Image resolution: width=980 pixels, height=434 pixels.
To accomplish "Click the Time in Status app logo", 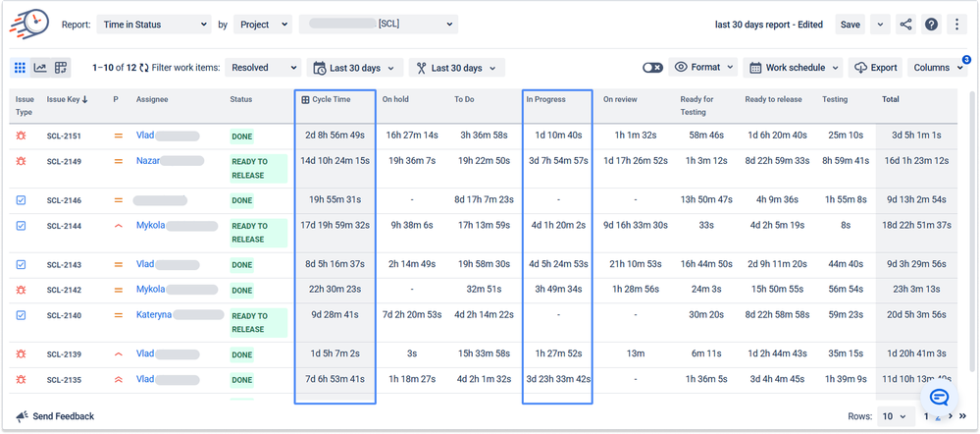I will pyautogui.click(x=28, y=24).
